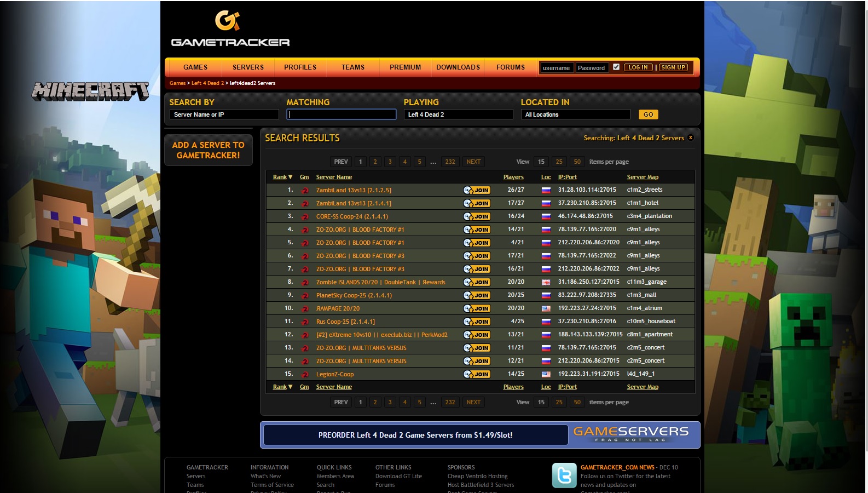This screenshot has width=868, height=493.
Task: Sort by Server Map in top header
Action: pos(643,177)
